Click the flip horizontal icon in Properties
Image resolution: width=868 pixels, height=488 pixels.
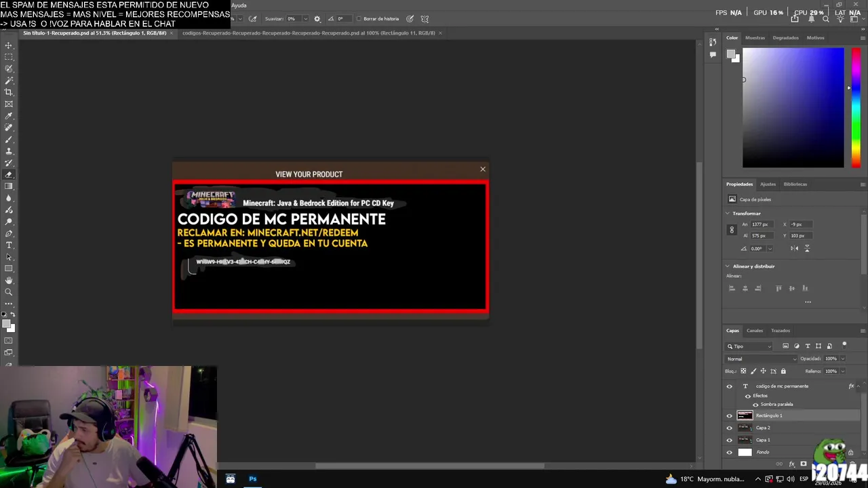click(794, 248)
